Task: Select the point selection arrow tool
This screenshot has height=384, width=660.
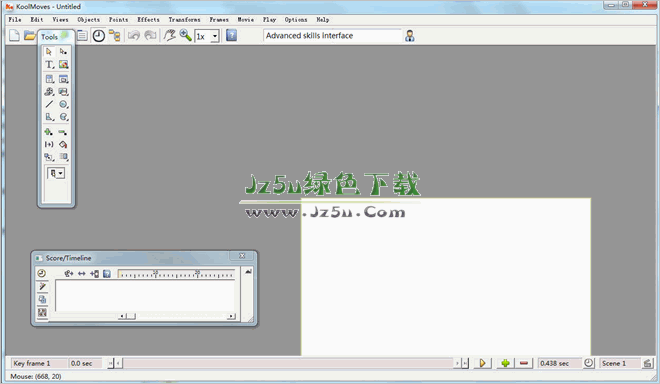Action: point(63,51)
